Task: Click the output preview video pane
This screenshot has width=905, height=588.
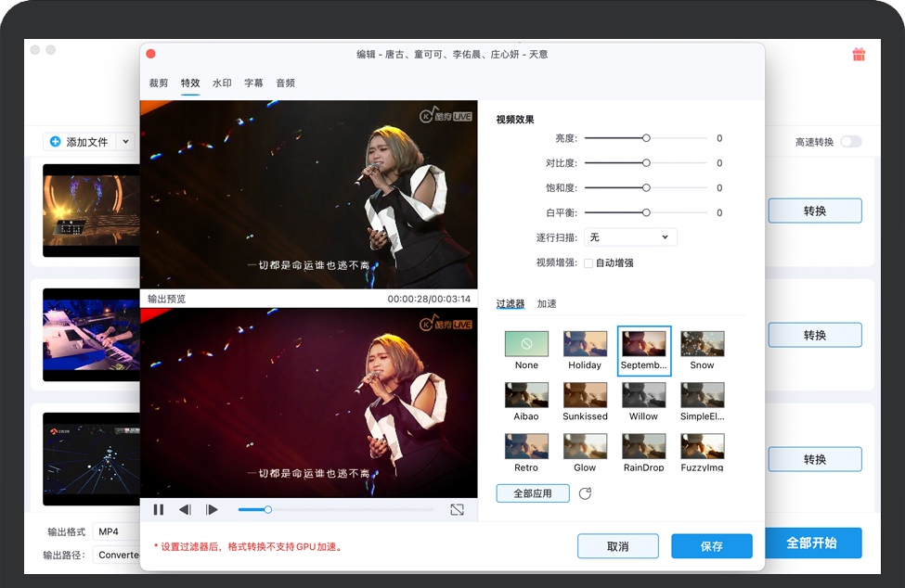Action: (309, 403)
